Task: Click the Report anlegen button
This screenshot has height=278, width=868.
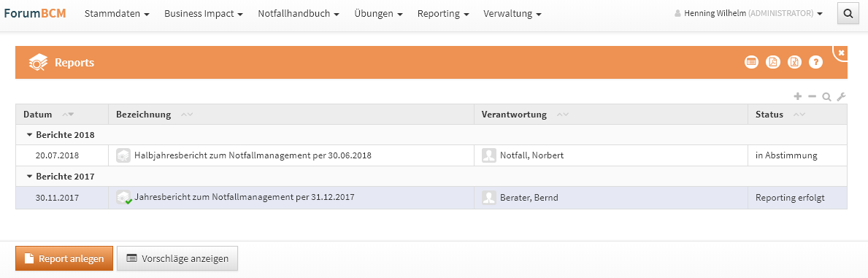Action: (64, 258)
